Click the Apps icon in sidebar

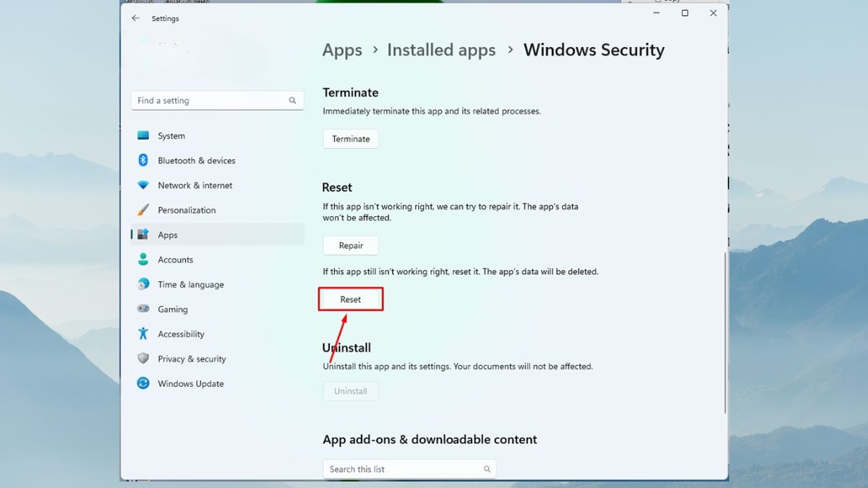tap(143, 234)
